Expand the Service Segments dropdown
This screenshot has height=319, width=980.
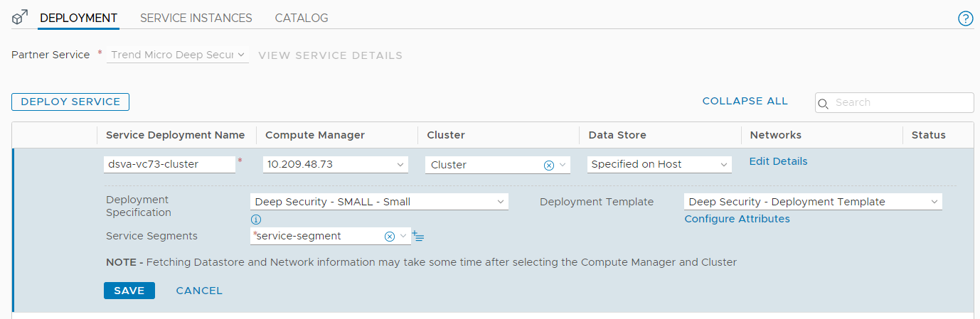403,236
